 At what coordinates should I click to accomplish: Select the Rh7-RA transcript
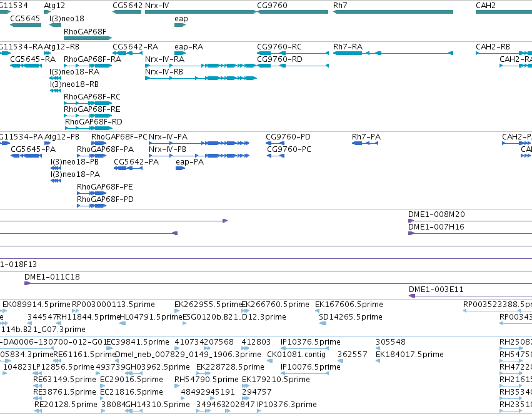click(x=393, y=53)
